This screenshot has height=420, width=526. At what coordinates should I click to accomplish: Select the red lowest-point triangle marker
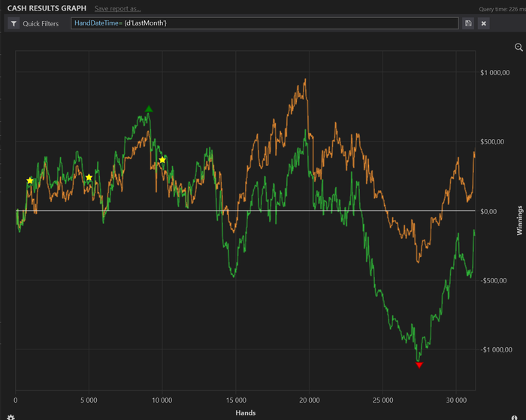[419, 365]
